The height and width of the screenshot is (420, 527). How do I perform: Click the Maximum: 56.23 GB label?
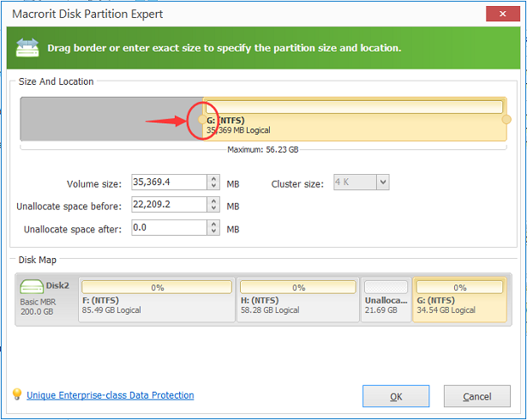(263, 149)
